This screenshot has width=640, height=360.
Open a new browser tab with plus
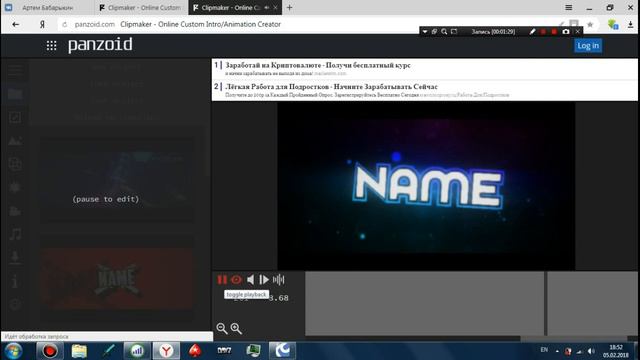289,7
